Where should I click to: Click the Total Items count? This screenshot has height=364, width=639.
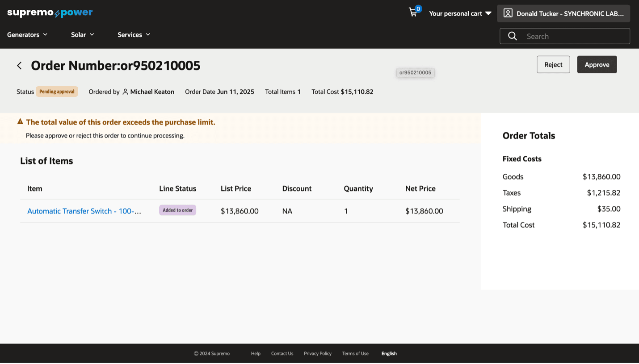click(283, 92)
